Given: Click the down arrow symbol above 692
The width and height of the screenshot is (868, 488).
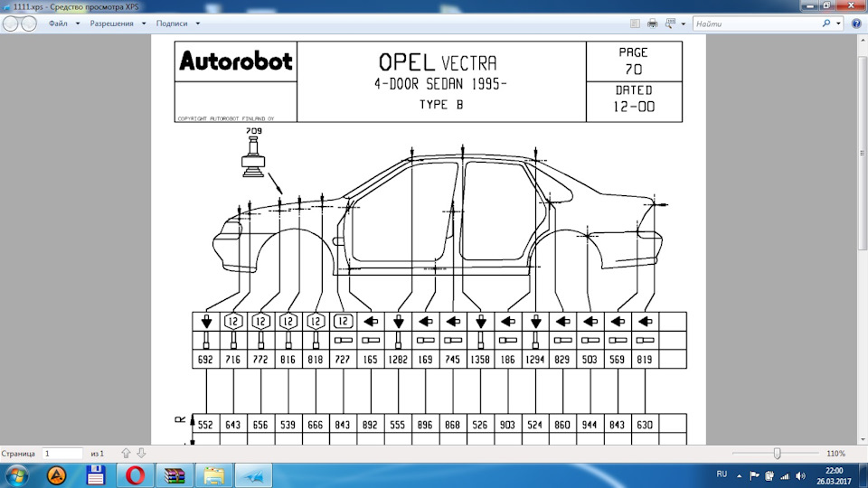Looking at the screenshot, I should pyautogui.click(x=206, y=322).
